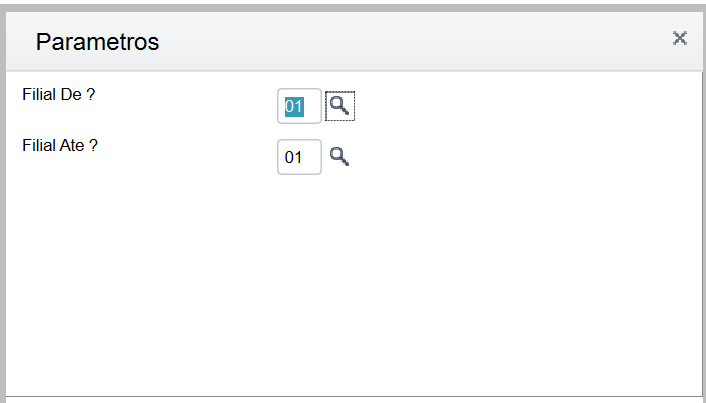706x403 pixels.
Task: Open lookup search for Filial De
Action: click(x=340, y=106)
